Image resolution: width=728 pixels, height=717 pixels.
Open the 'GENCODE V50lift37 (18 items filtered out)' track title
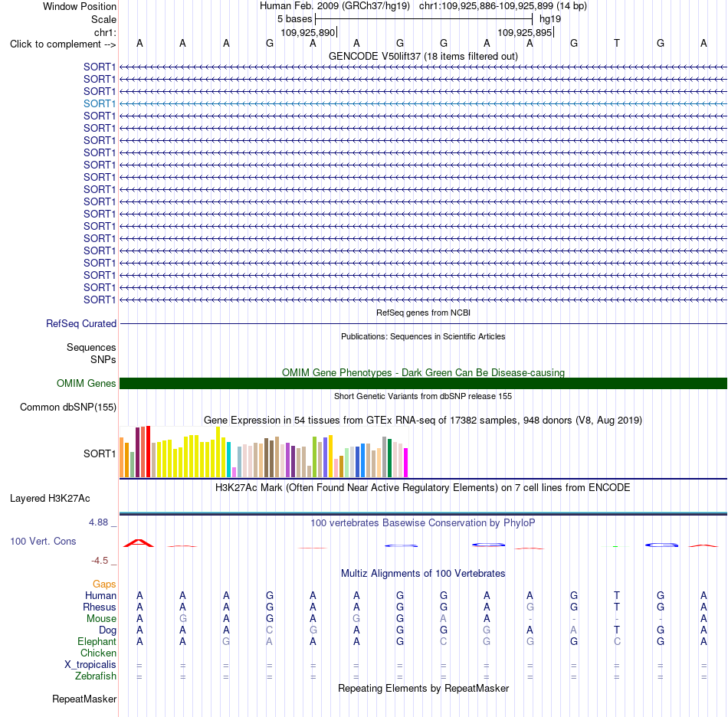(x=423, y=56)
